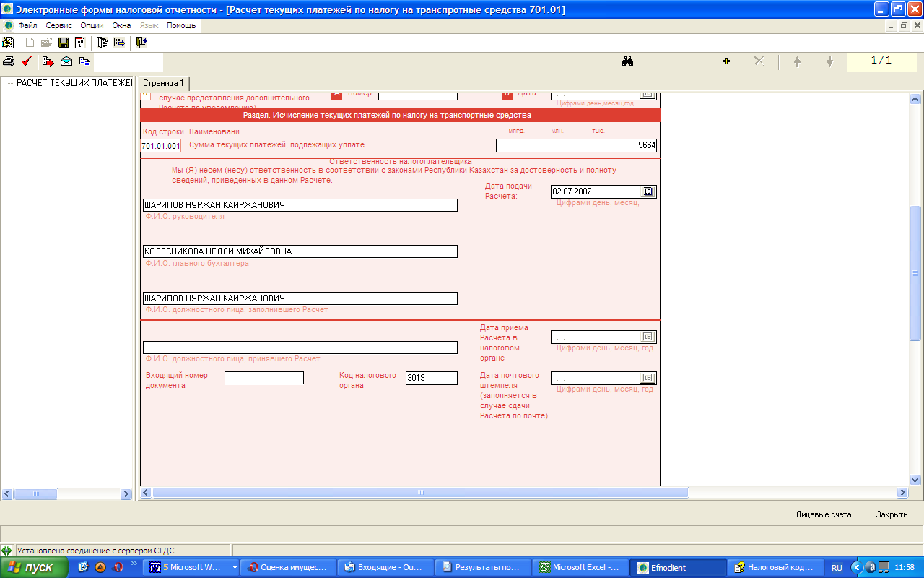Click the form with red arrow icon
924x578 pixels.
point(48,61)
